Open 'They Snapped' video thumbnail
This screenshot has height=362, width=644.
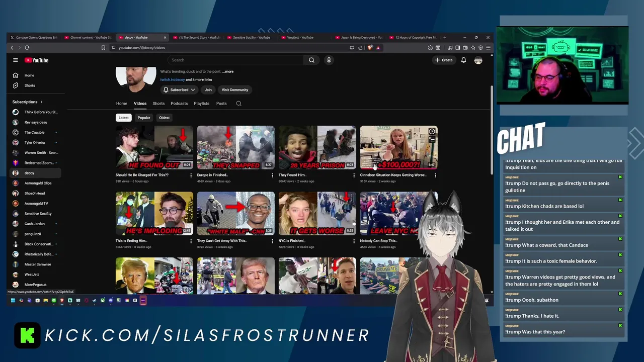(236, 147)
